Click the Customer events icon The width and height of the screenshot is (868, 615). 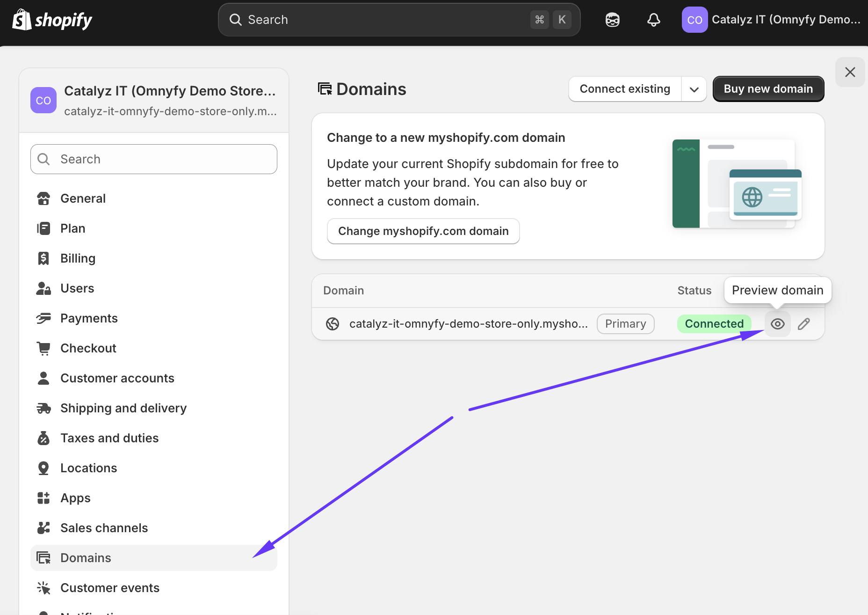(43, 588)
